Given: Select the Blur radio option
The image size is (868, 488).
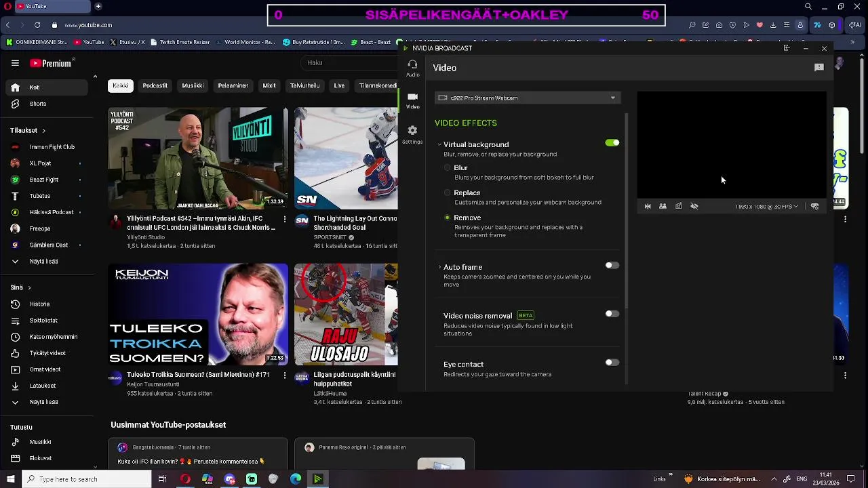Looking at the screenshot, I should click(x=447, y=167).
